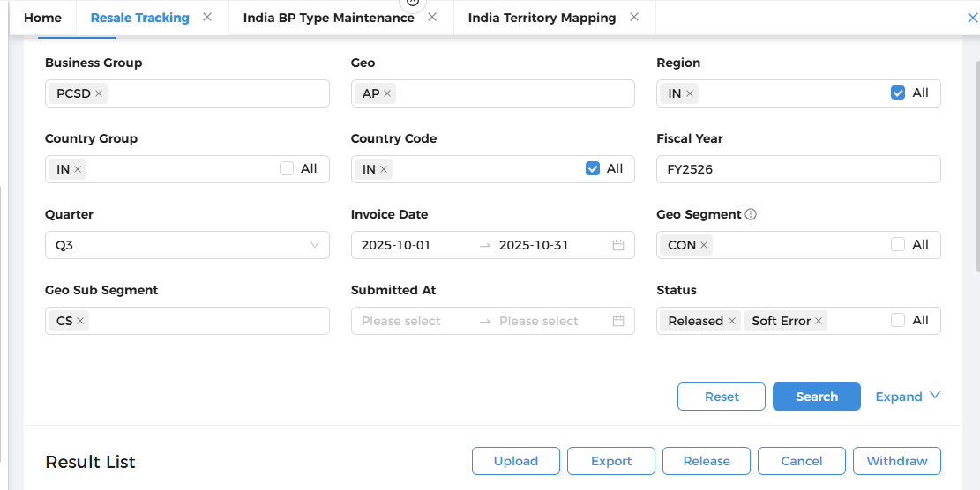The width and height of the screenshot is (980, 490).
Task: Go to the Home tab
Action: click(x=42, y=18)
